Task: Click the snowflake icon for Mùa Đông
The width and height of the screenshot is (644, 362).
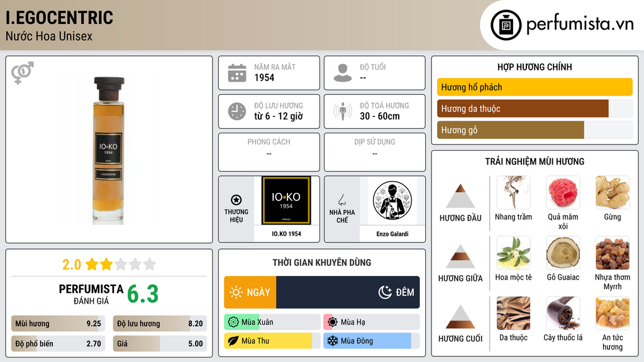Action: (x=333, y=341)
